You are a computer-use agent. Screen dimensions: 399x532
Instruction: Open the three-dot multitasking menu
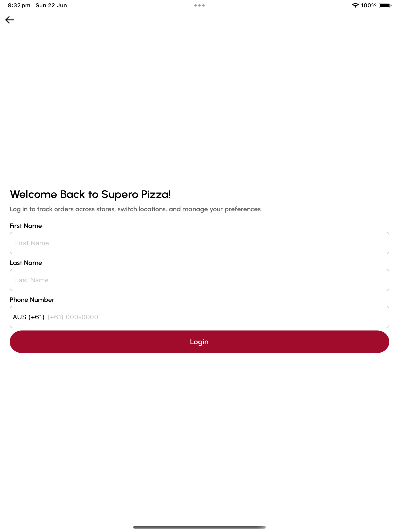click(199, 5)
